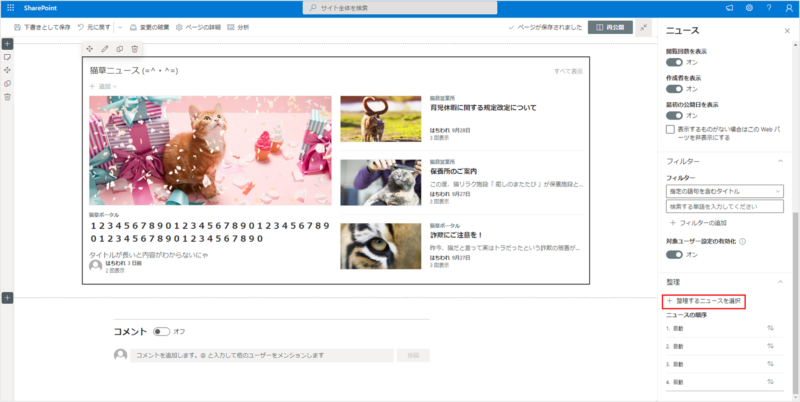This screenshot has width=800, height=402.
Task: Open the settings gear icon in header
Action: [748, 7]
